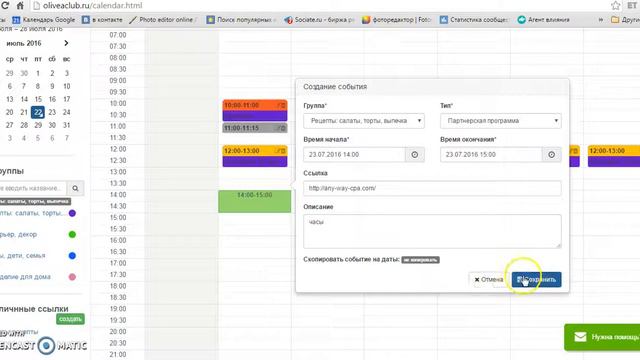
Task: Click into the Описание text area
Action: (432, 231)
